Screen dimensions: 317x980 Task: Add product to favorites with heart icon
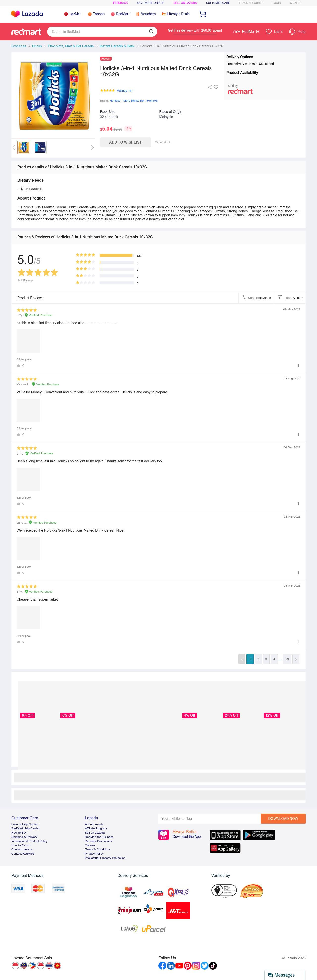tap(216, 87)
